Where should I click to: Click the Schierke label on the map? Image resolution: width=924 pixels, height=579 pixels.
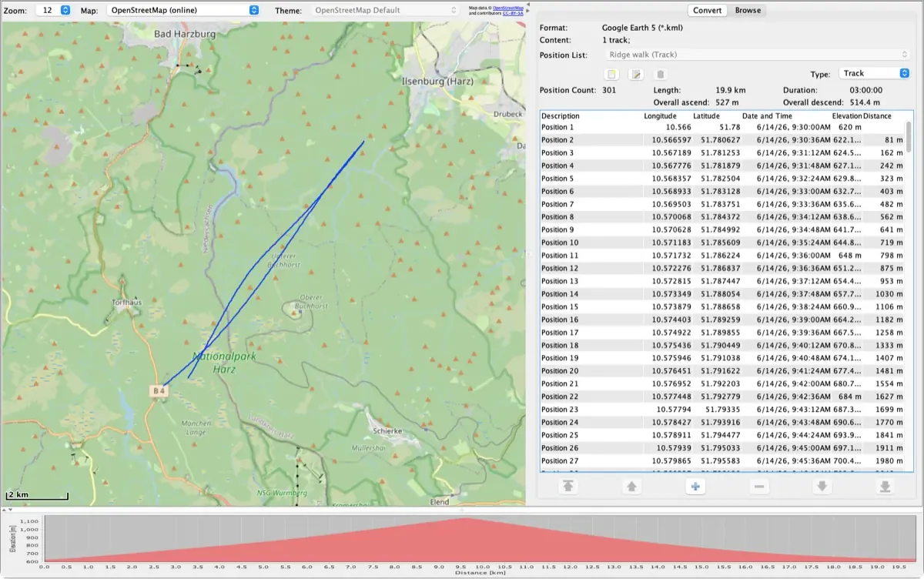386,432
